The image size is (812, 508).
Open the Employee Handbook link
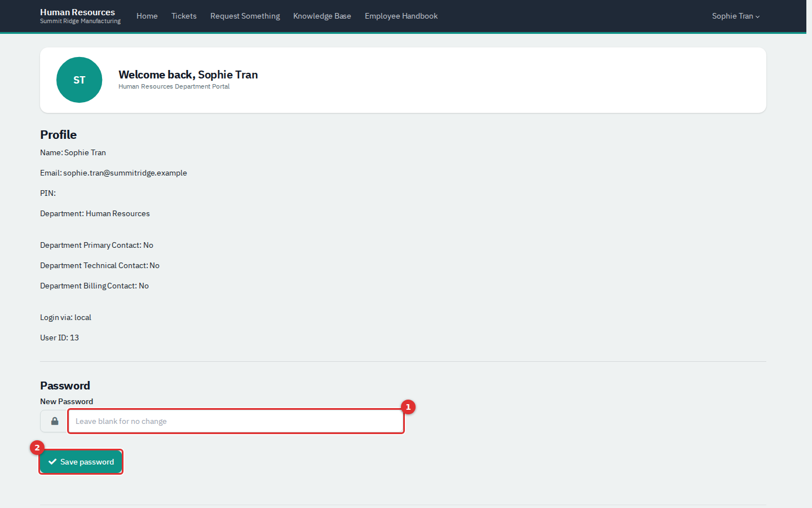[401, 16]
